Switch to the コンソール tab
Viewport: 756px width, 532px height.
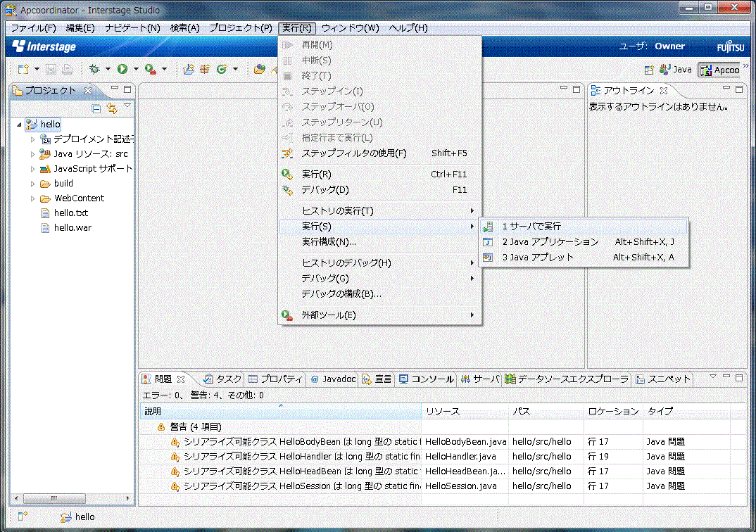(427, 379)
